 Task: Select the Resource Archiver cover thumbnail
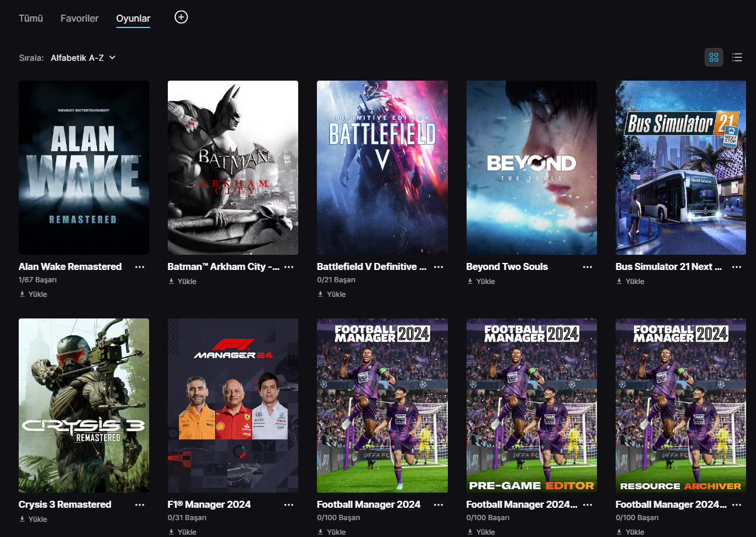click(x=681, y=406)
